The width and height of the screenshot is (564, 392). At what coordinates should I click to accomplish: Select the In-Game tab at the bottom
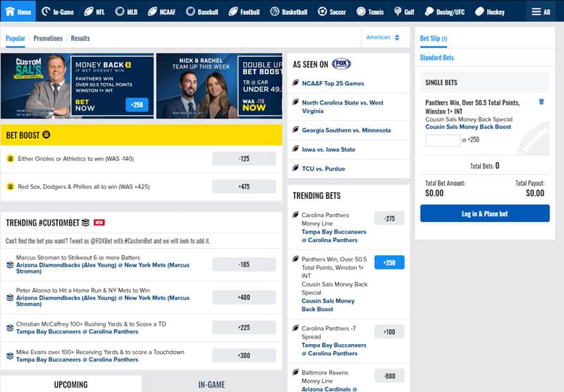[x=211, y=384]
